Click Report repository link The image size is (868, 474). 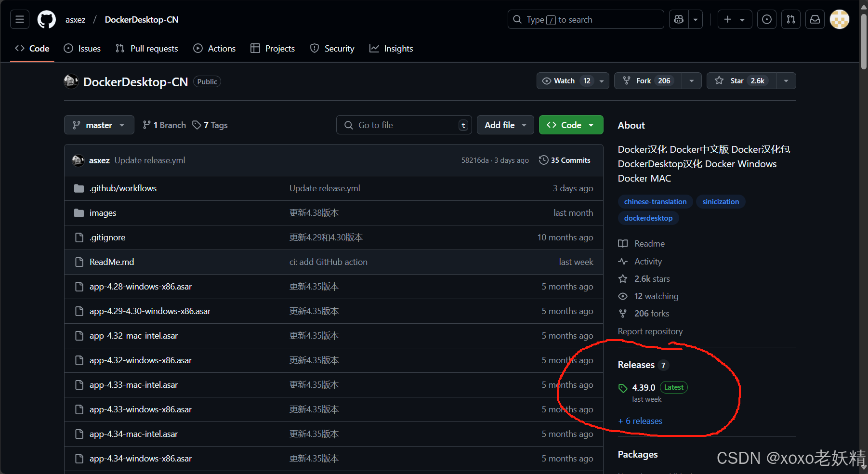coord(650,331)
